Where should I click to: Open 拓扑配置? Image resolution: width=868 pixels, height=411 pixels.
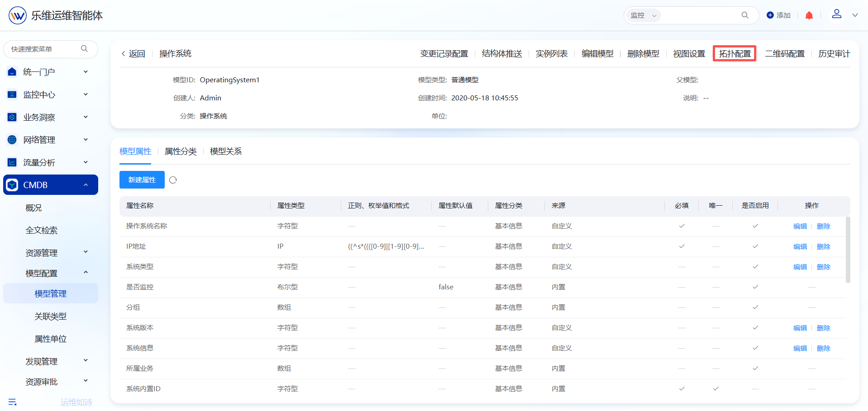coord(735,54)
